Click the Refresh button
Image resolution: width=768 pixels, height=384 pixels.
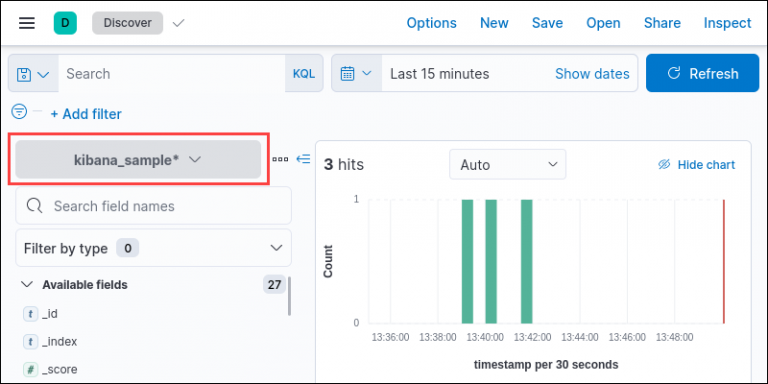click(x=702, y=73)
